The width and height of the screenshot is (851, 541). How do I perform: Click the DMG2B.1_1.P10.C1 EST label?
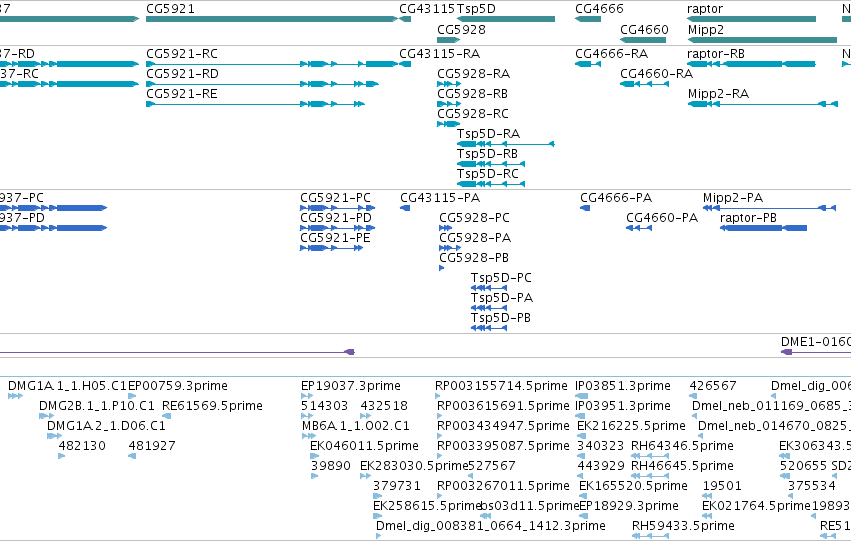(x=97, y=406)
